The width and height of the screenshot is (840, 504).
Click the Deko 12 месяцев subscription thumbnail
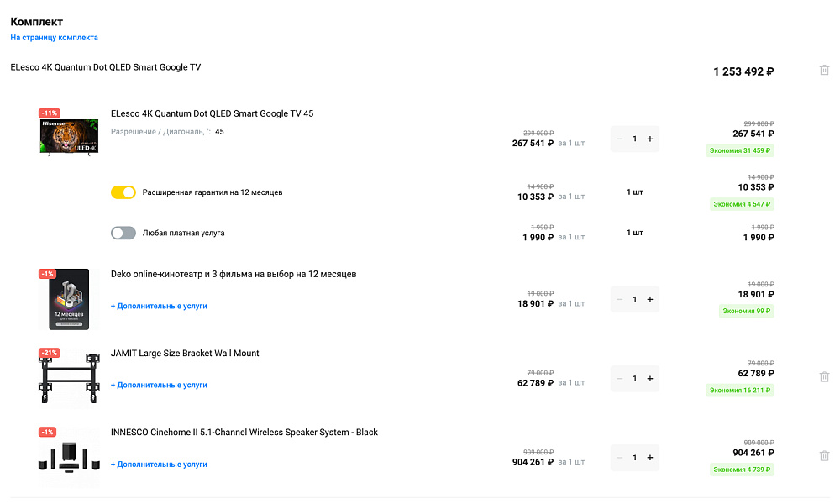coord(69,300)
